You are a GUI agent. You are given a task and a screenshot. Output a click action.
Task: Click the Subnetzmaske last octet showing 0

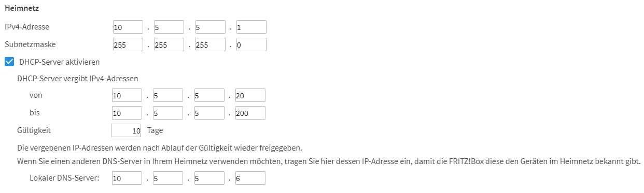(251, 44)
